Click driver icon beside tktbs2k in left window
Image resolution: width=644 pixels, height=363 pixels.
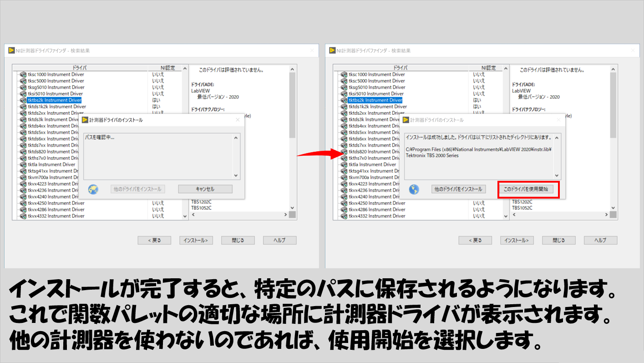[x=23, y=100]
